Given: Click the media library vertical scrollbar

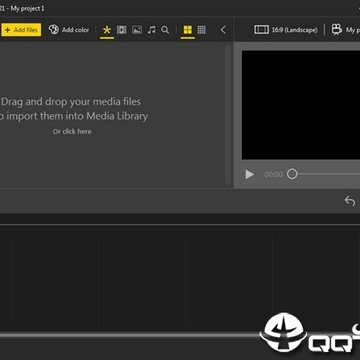Looking at the screenshot, I should coord(228,115).
